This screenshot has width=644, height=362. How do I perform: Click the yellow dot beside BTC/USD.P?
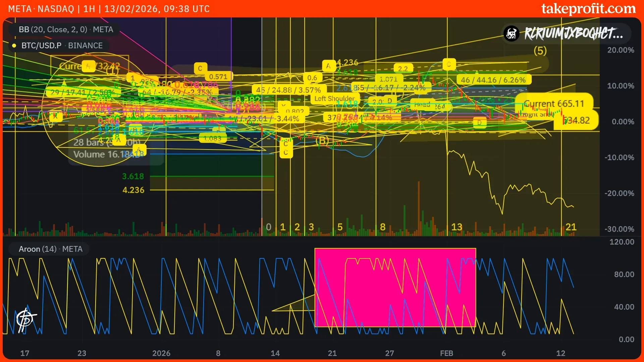pos(14,46)
